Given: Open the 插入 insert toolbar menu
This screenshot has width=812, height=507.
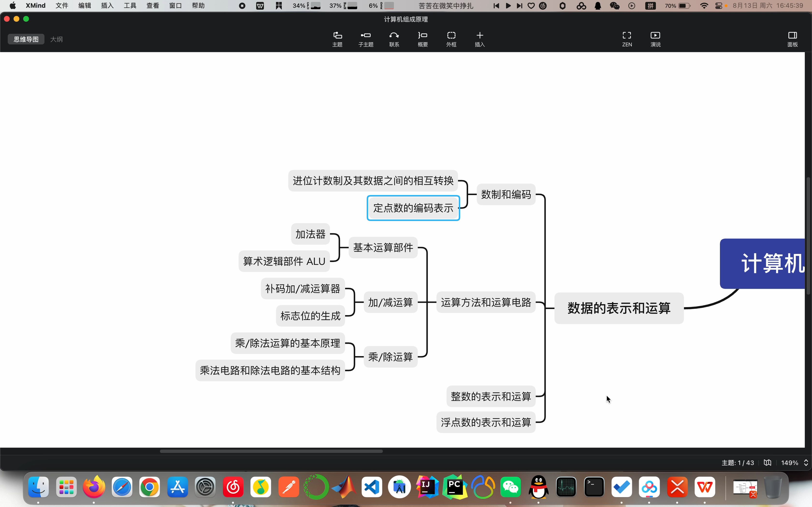Looking at the screenshot, I should tap(479, 39).
